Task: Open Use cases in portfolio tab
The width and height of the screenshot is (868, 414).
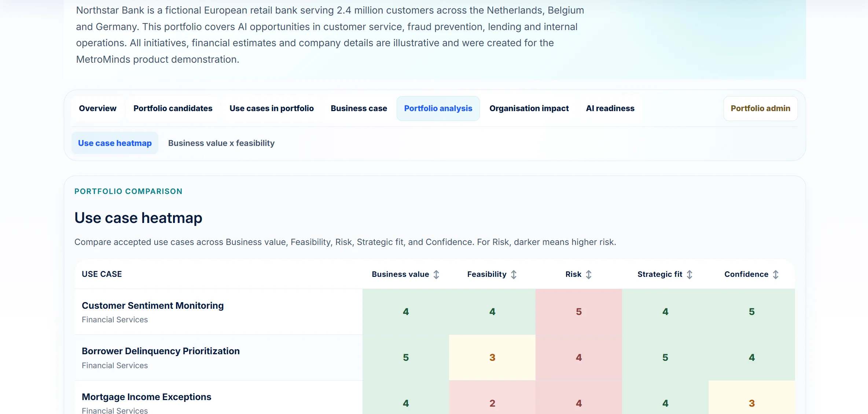Action: pyautogui.click(x=272, y=109)
